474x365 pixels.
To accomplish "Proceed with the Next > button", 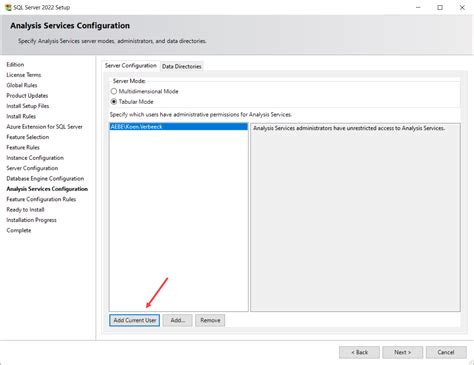I will [x=403, y=352].
